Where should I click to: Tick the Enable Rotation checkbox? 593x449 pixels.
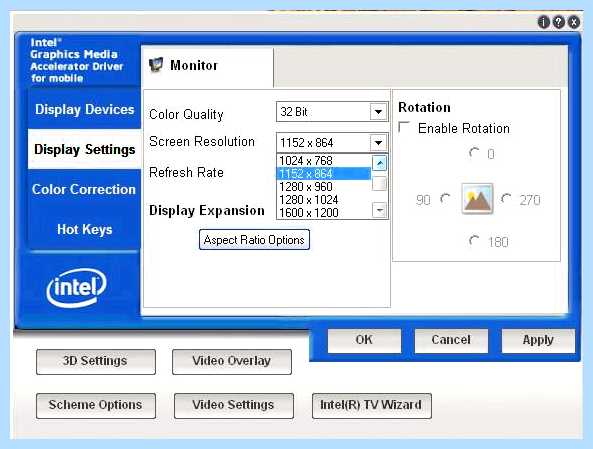click(x=404, y=127)
